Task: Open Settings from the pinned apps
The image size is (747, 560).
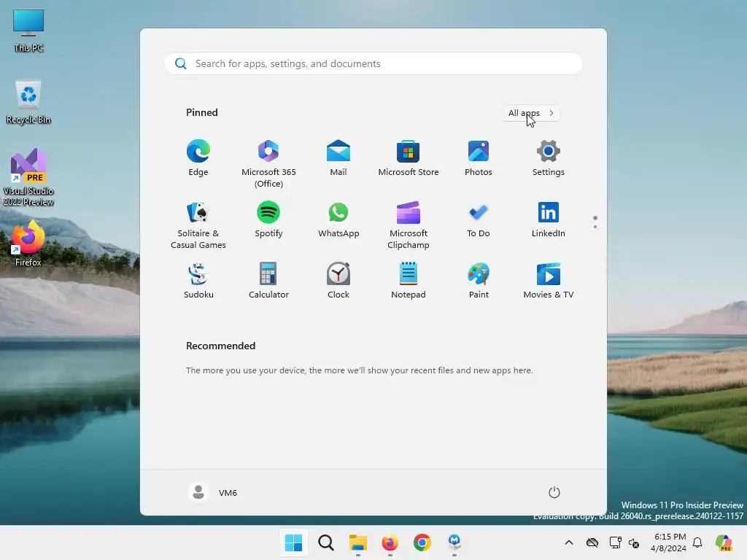Action: (x=549, y=158)
